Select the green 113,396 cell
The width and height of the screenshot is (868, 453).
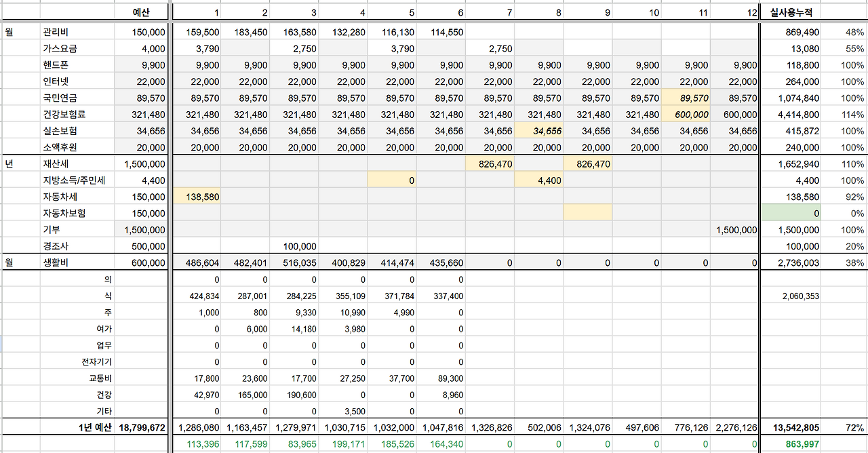[197, 444]
